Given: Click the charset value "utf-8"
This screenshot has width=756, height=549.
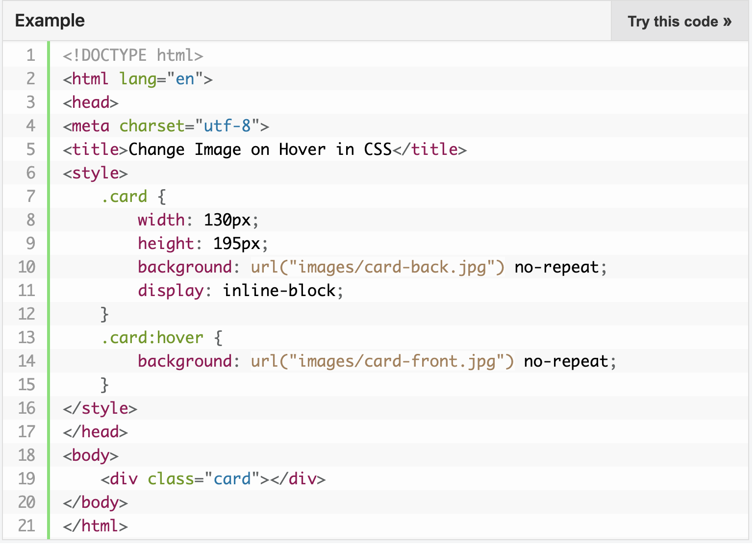Looking at the screenshot, I should pos(227,125).
